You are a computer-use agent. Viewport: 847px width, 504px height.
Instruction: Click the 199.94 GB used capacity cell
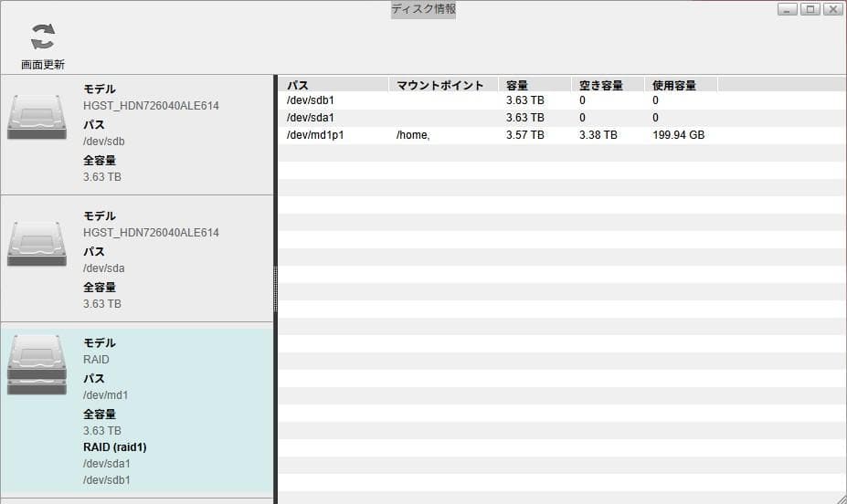[x=679, y=135]
